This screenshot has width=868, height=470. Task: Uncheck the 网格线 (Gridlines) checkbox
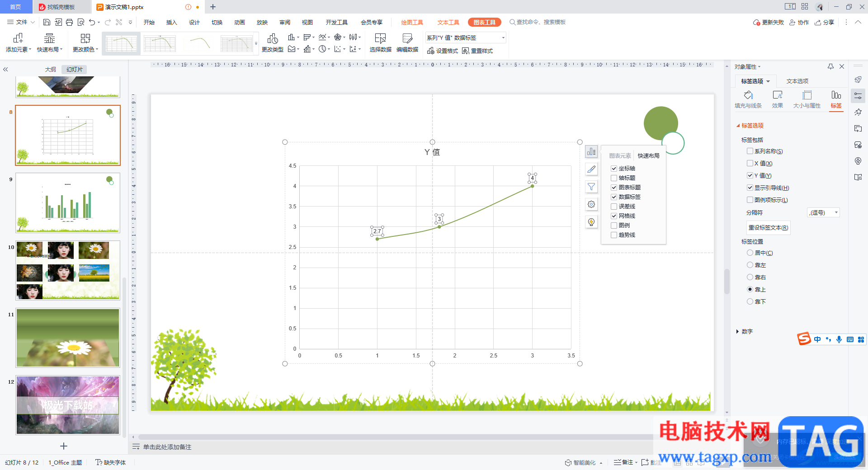[x=614, y=216]
